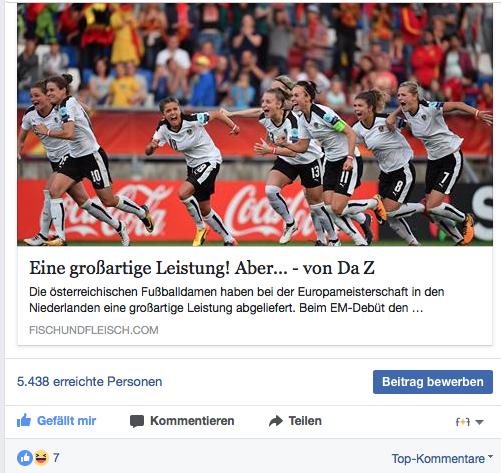501x473 pixels.
Task: Click the article description about Fußballdamen
Action: [237, 300]
